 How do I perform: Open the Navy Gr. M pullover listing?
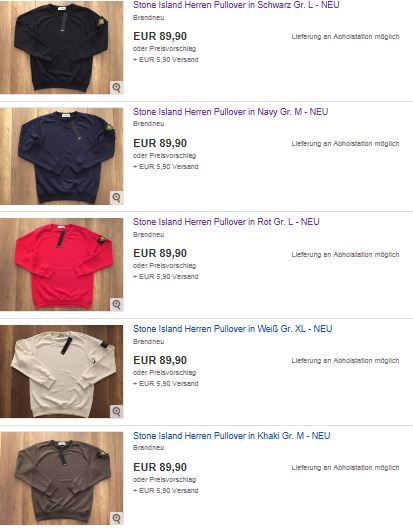(x=231, y=112)
